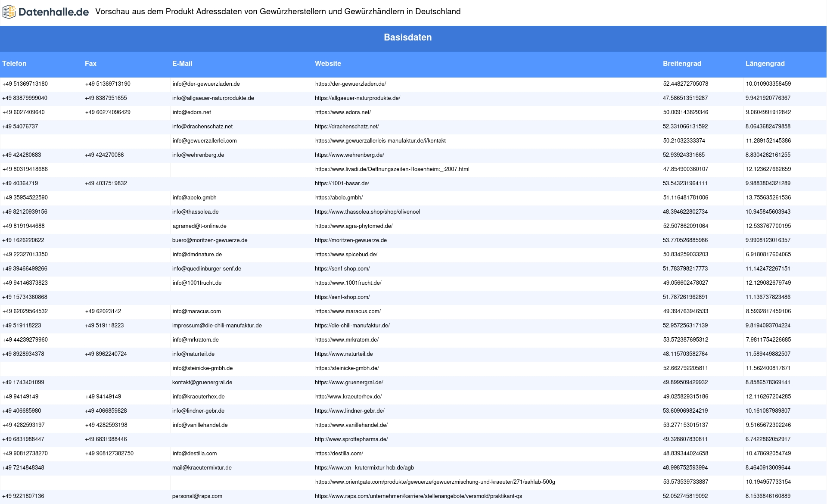The width and height of the screenshot is (827, 504).
Task: Open the www.maracus.com website link
Action: tap(348, 311)
